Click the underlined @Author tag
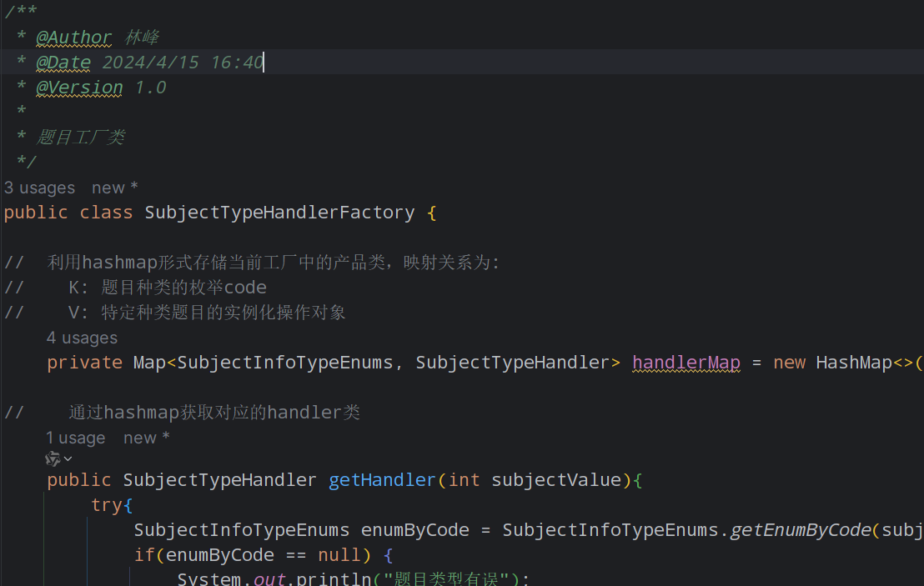Image resolution: width=924 pixels, height=586 pixels. (x=73, y=37)
